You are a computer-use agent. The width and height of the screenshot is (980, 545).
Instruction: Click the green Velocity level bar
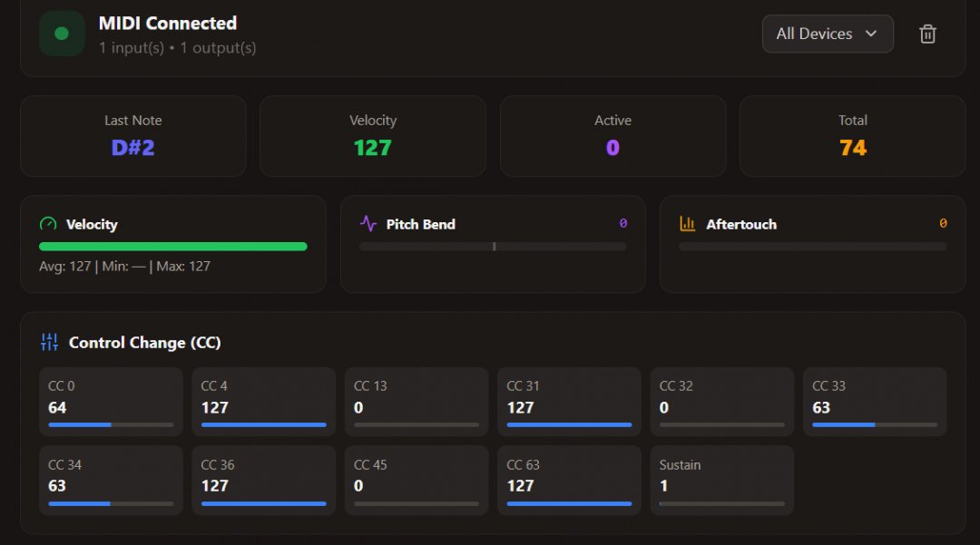click(172, 246)
